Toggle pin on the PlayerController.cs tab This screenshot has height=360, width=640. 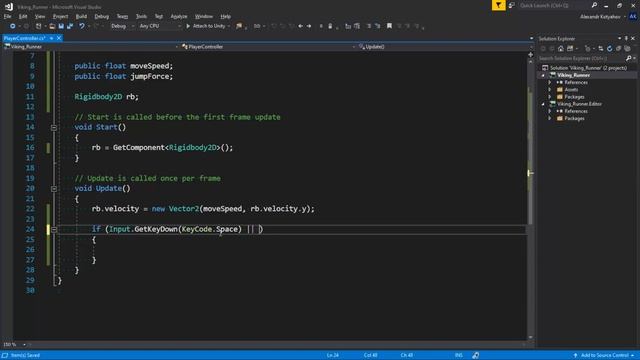click(x=52, y=38)
